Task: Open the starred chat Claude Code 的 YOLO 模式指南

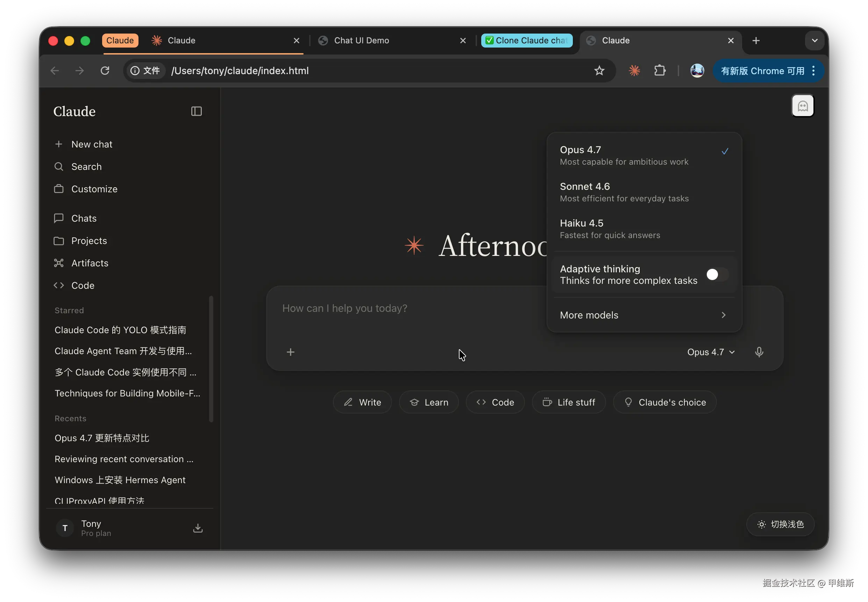Action: click(x=120, y=330)
